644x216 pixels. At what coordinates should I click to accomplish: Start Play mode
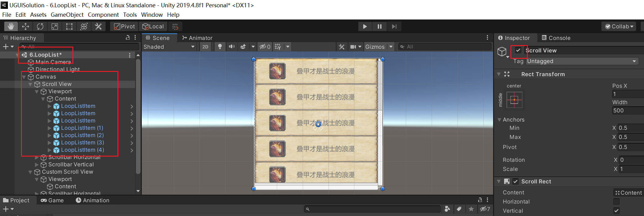365,27
